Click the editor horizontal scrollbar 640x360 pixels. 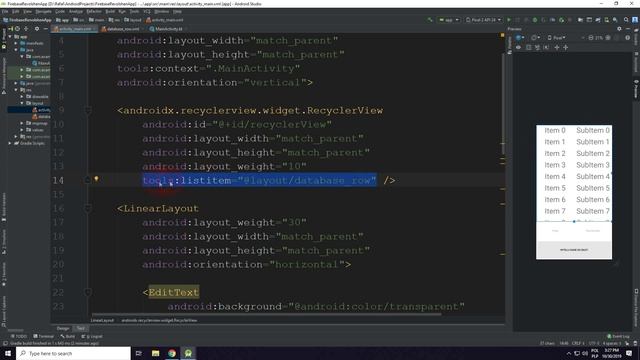click(266, 314)
